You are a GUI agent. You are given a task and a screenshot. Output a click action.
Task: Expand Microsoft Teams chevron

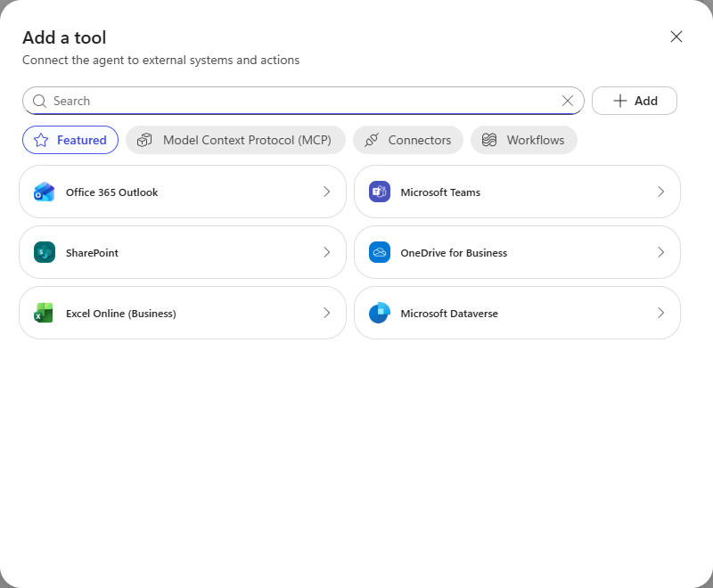click(660, 192)
